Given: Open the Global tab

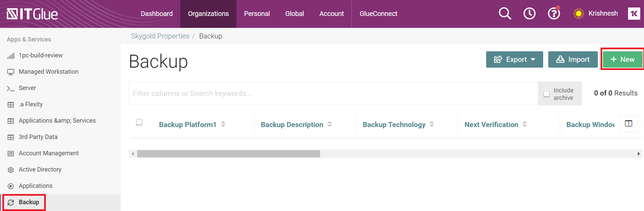Looking at the screenshot, I should [x=295, y=14].
